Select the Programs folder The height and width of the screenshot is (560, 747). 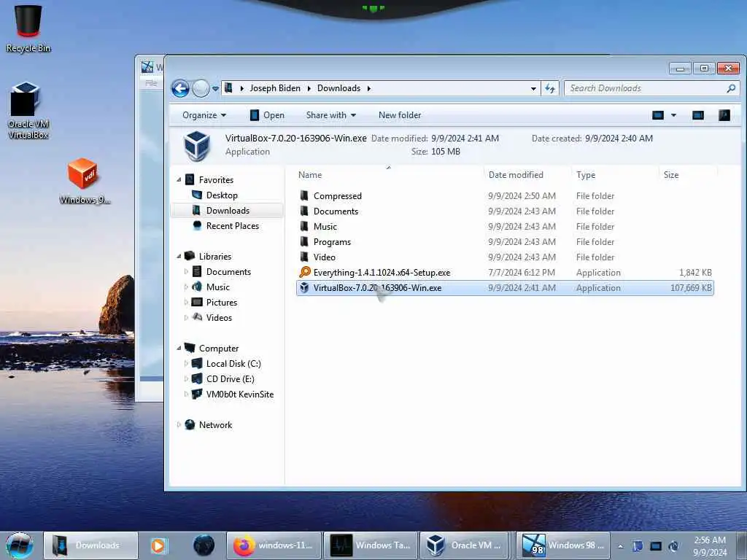[332, 242]
